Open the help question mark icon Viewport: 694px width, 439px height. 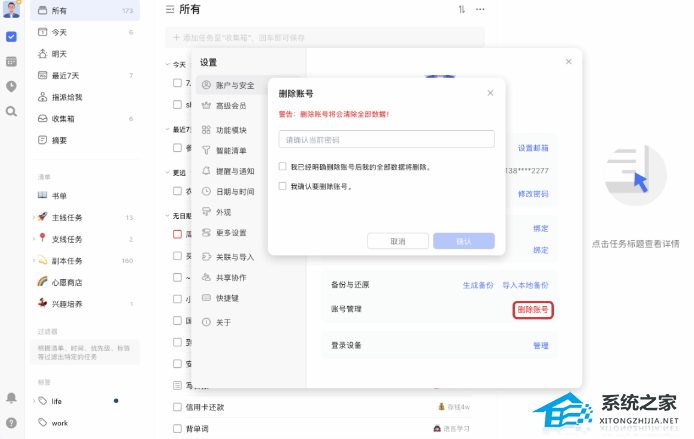(12, 423)
